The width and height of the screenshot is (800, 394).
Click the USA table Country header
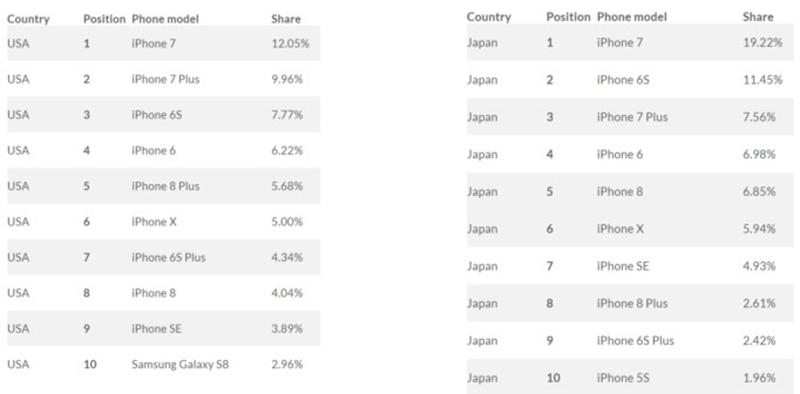[x=28, y=19]
